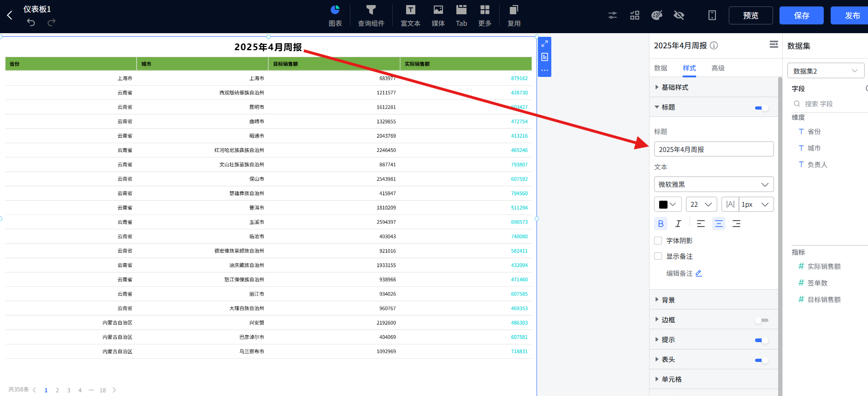
Task: Click the undo arrow icon
Action: click(31, 22)
